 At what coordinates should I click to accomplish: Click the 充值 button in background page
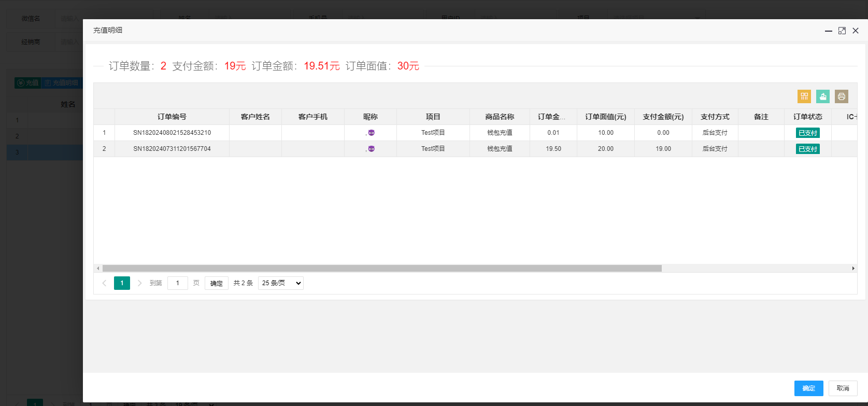pyautogui.click(x=27, y=83)
